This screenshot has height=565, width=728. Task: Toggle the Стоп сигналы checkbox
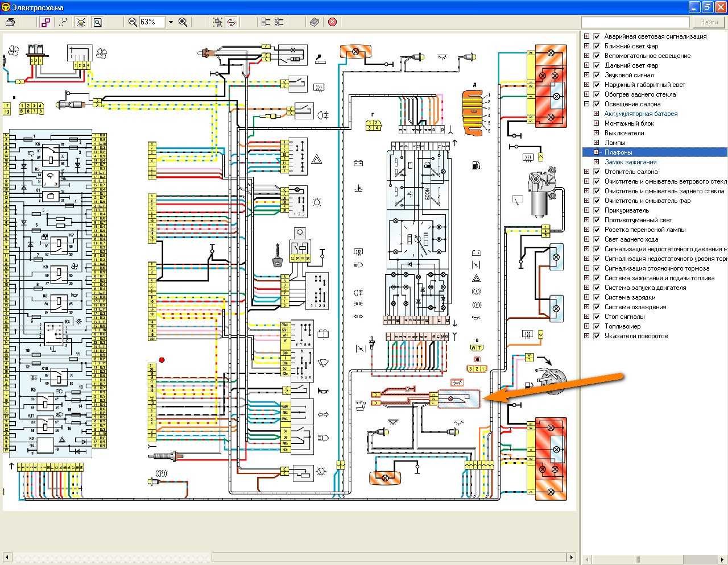[x=597, y=317]
